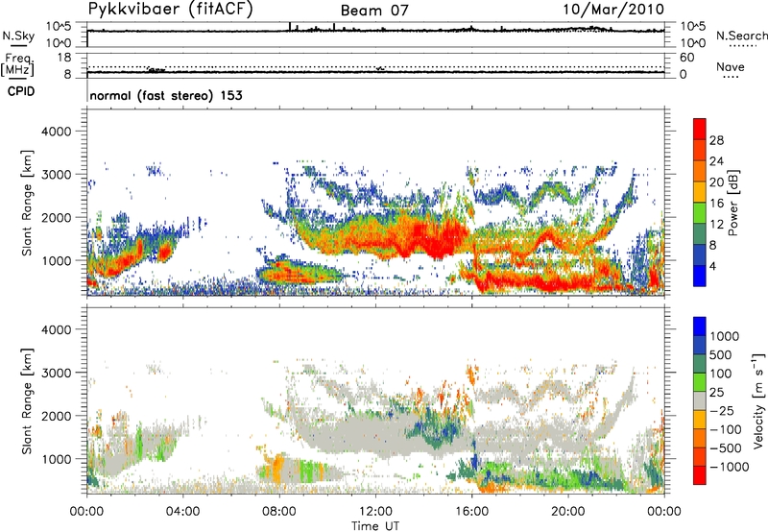The image size is (768, 532).
Task: Pick the bright blue bottom segment of Power colorbar
Action: pos(700,276)
